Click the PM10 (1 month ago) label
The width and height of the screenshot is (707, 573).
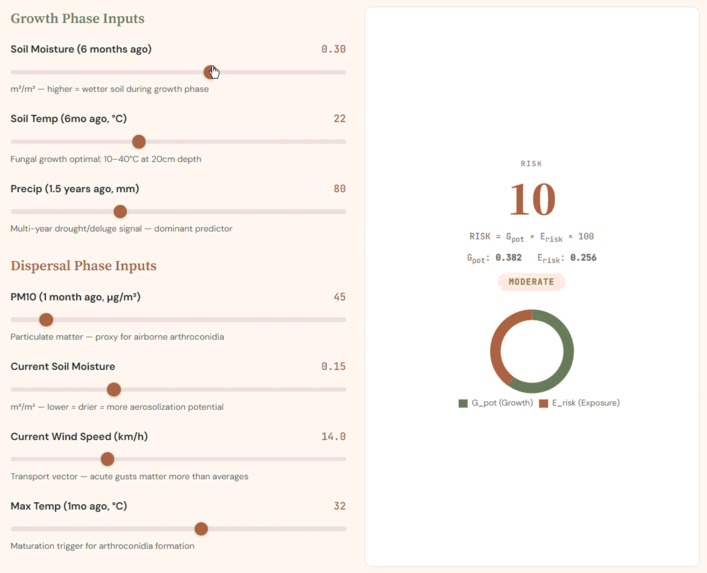76,297
